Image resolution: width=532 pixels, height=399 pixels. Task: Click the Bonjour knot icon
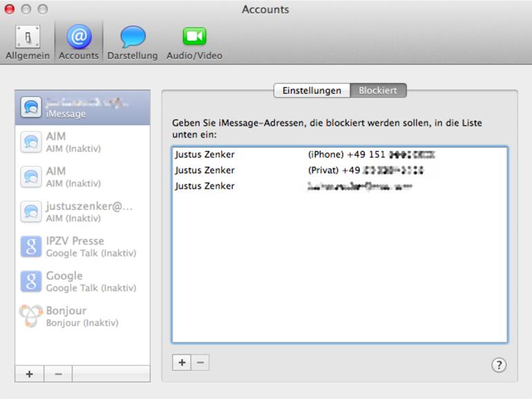pos(31,315)
